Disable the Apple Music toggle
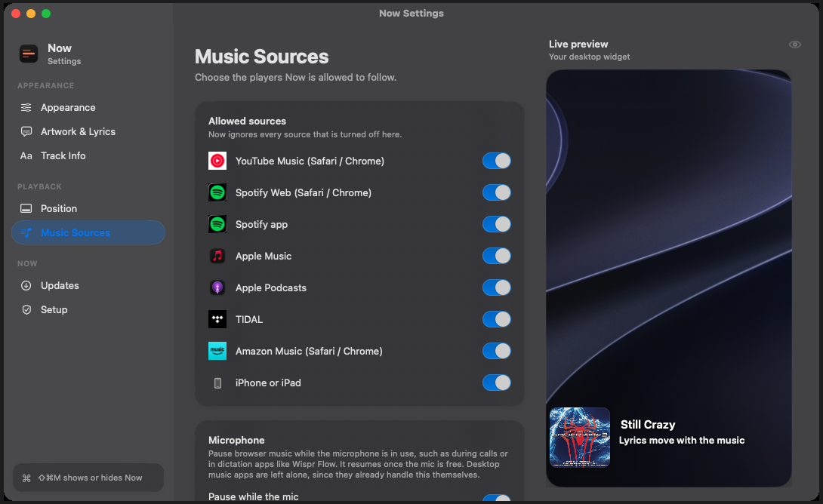This screenshot has height=504, width=823. (497, 256)
